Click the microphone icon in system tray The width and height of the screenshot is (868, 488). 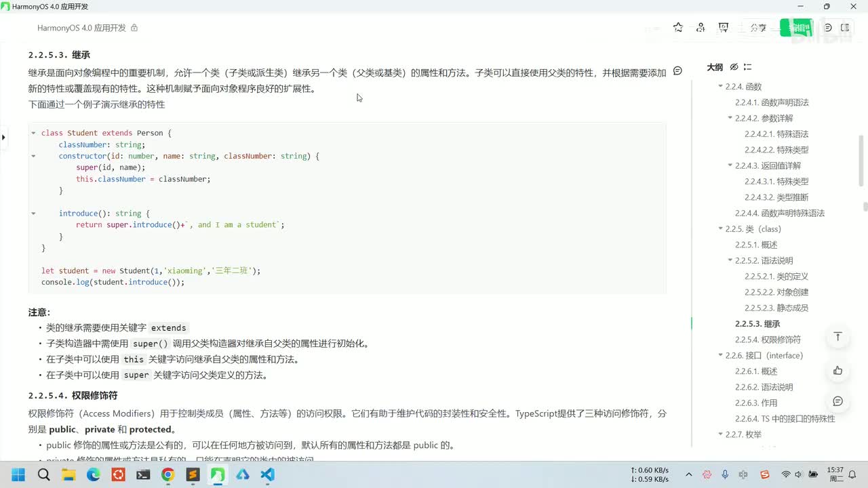pyautogui.click(x=725, y=475)
